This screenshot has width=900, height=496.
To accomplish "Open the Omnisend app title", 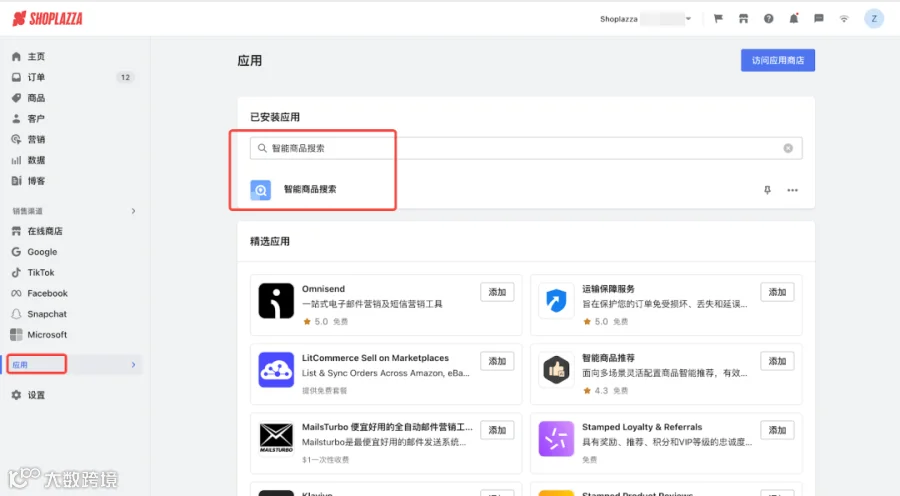I will (323, 288).
